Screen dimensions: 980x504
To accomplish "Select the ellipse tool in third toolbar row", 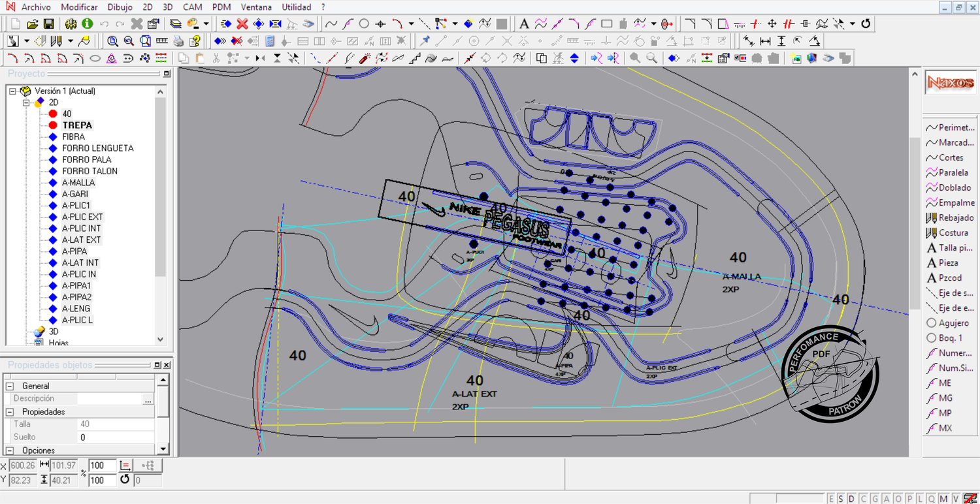I will [x=95, y=58].
